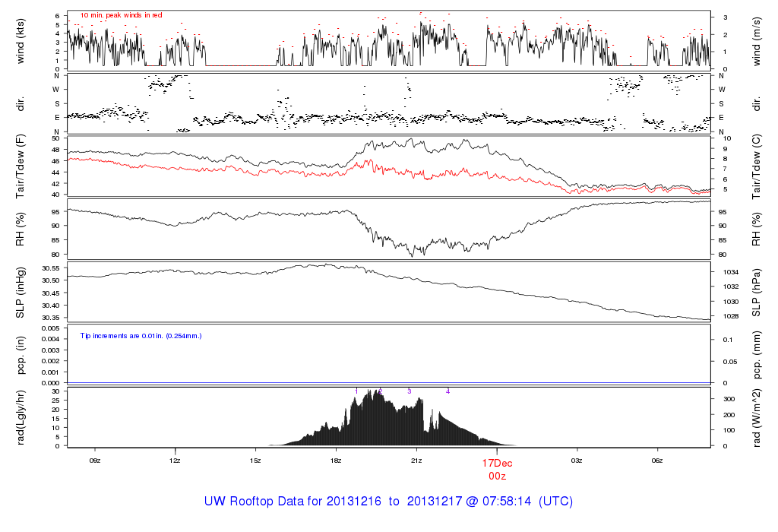
Task: Select the 'rad (W/m^2)' right axis label
Action: [x=757, y=416]
